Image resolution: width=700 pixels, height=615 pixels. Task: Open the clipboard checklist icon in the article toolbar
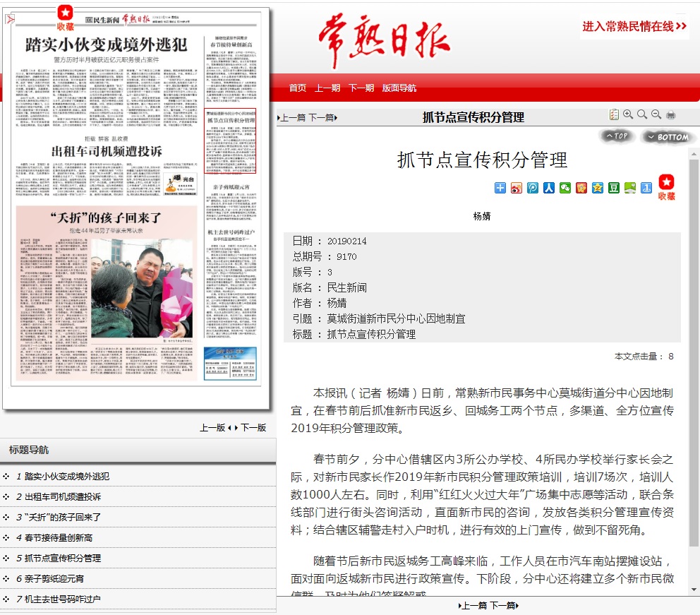pyautogui.click(x=614, y=115)
